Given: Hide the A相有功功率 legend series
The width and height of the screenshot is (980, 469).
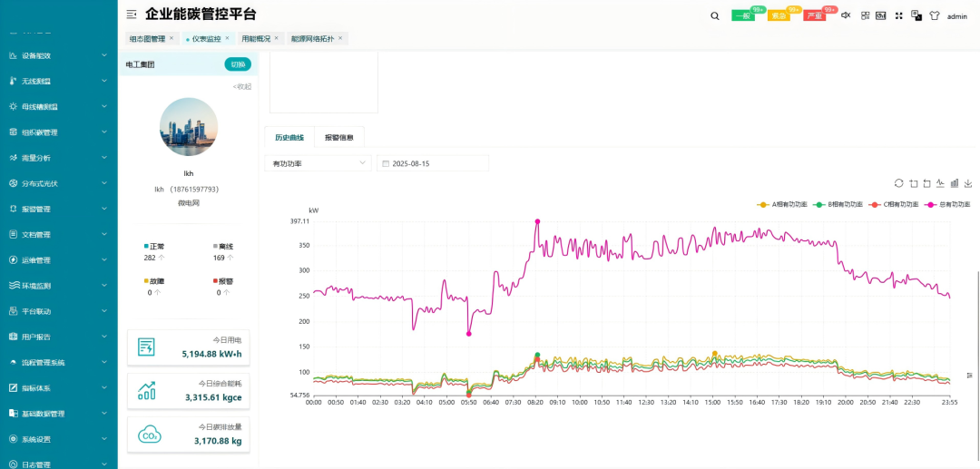Looking at the screenshot, I should click(x=781, y=205).
